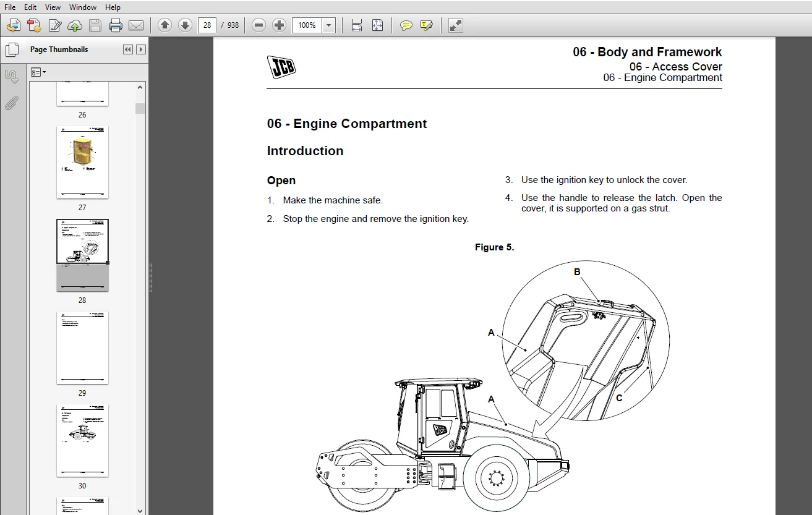812x515 pixels.
Task: Click the thumbnails scrollbar up arrow
Action: tap(140, 87)
